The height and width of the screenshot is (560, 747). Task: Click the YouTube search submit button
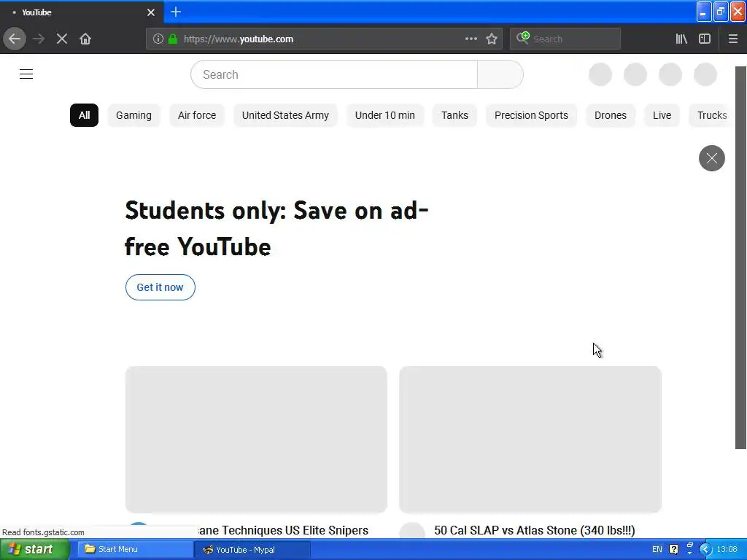pyautogui.click(x=500, y=74)
